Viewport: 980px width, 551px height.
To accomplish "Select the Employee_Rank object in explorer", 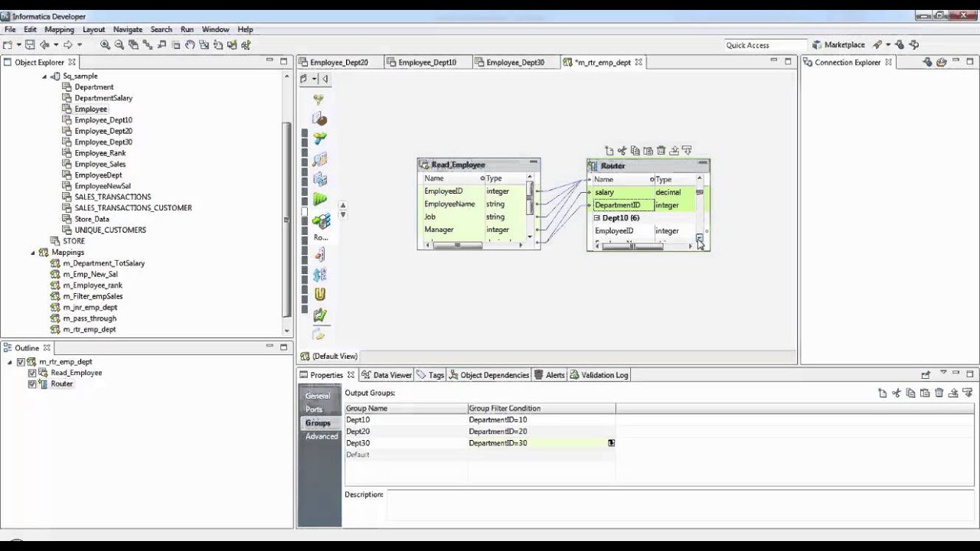I will click(x=100, y=153).
